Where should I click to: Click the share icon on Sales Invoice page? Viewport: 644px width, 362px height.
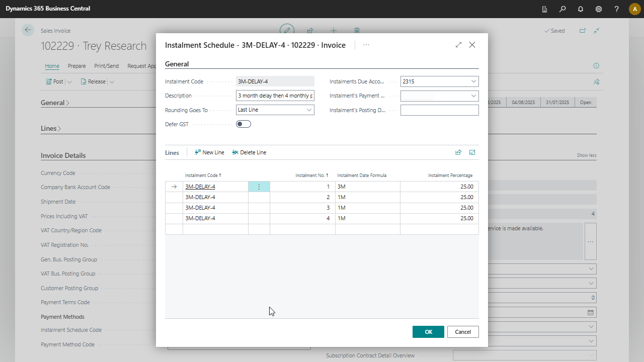pyautogui.click(x=310, y=31)
